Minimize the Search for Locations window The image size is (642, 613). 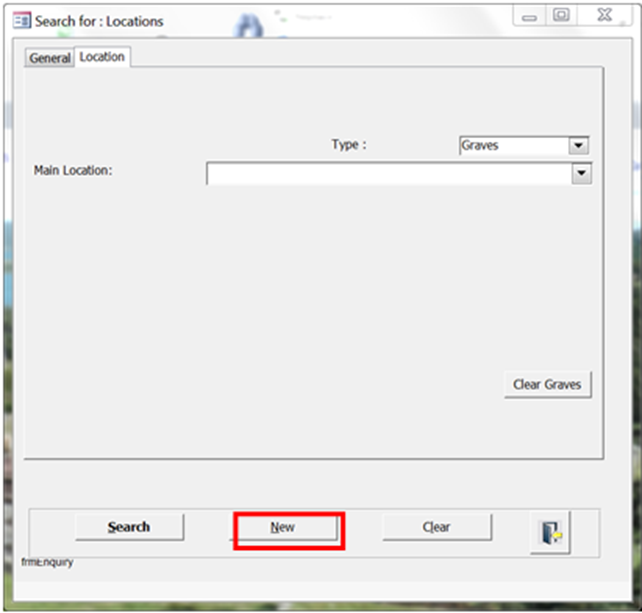[x=529, y=16]
